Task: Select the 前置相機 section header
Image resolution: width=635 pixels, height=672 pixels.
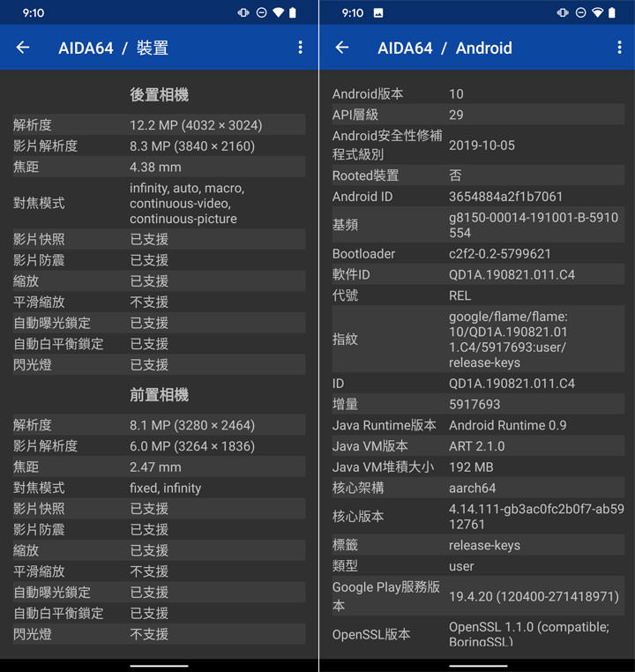Action: click(160, 395)
